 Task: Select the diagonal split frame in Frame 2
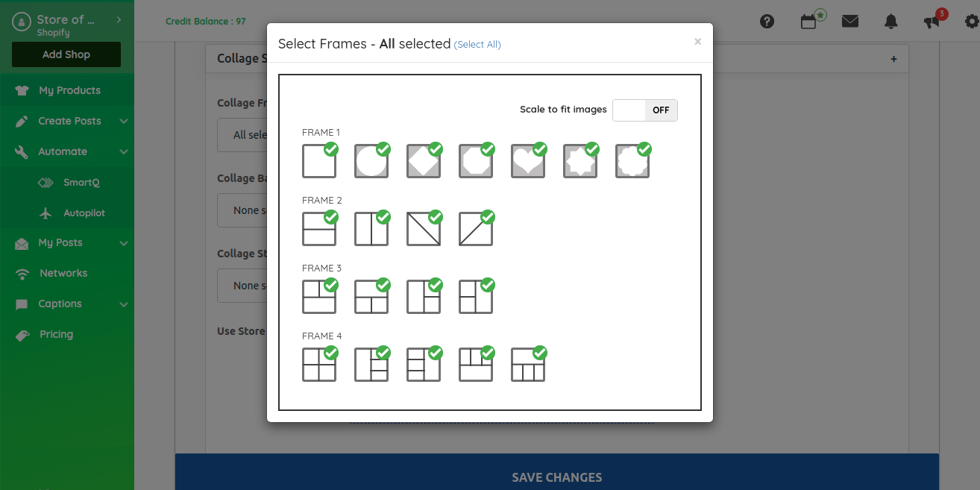pos(423,229)
